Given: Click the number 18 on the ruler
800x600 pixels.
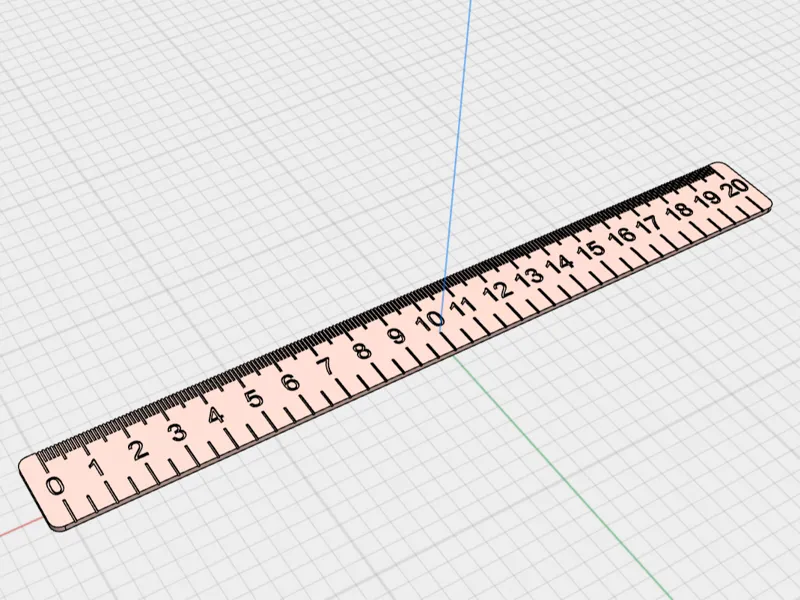Looking at the screenshot, I should [x=681, y=210].
